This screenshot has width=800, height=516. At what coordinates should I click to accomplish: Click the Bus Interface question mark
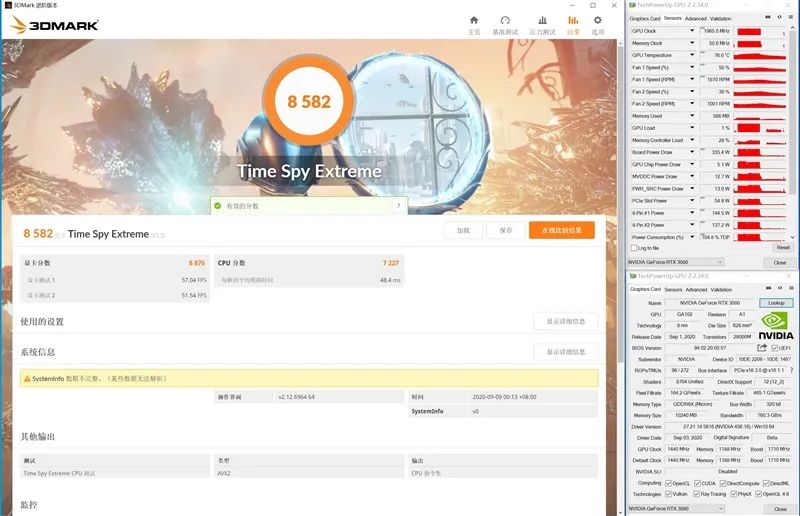click(791, 371)
